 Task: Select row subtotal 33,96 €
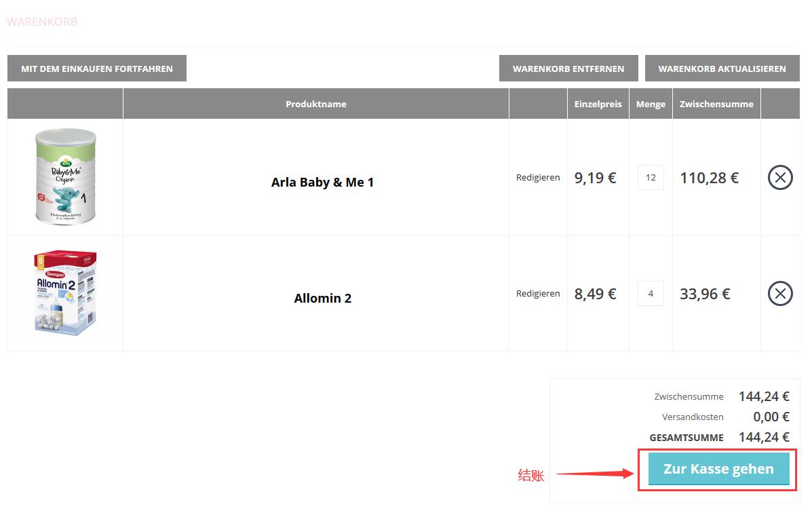coord(705,294)
